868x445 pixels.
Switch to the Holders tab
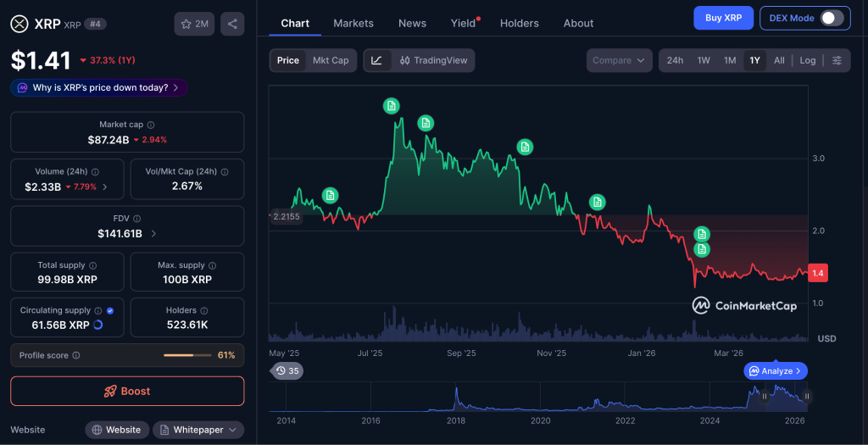pyautogui.click(x=519, y=23)
